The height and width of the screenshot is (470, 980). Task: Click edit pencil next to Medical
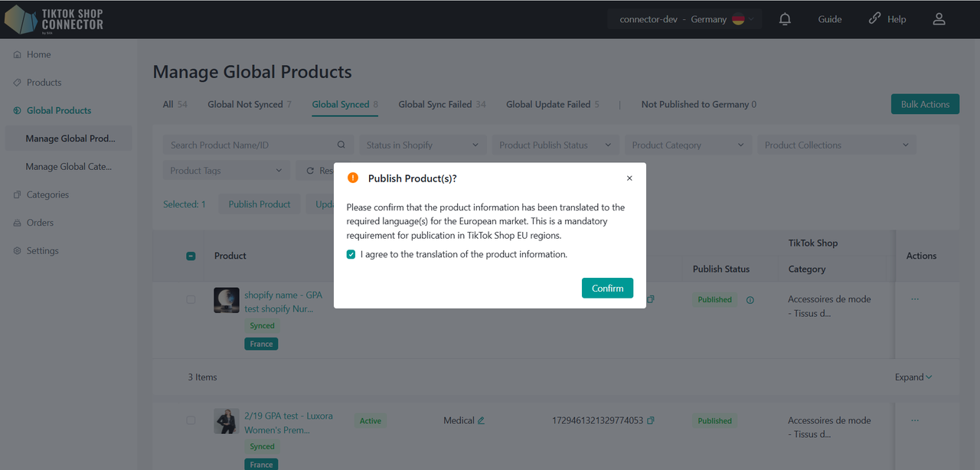pyautogui.click(x=481, y=420)
